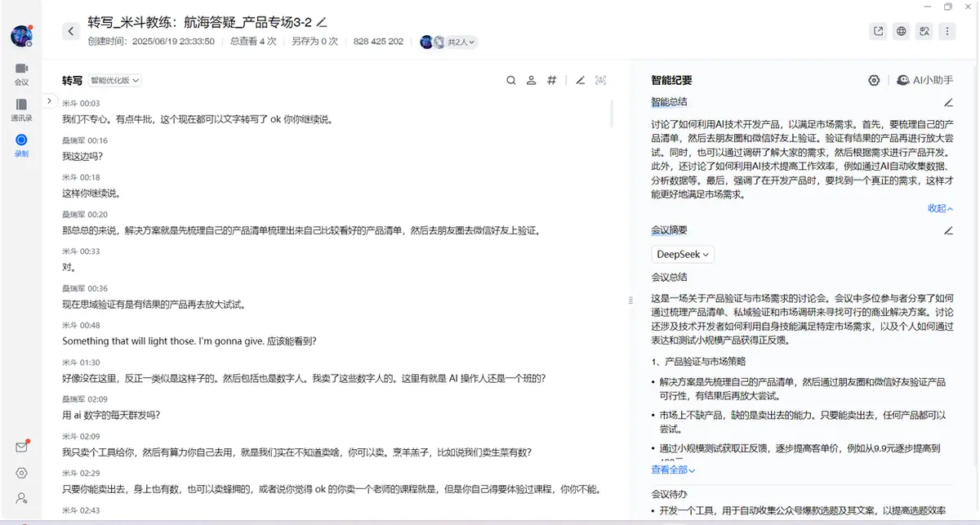Expand the collapsed side panel with the arrow handle
Viewport: 980px width, 525px height.
(x=48, y=100)
